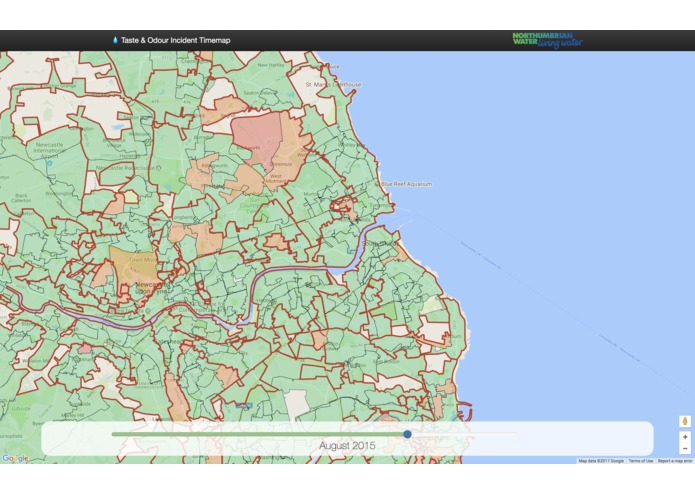The width and height of the screenshot is (695, 494).
Task: Zoom in with the plus button
Action: point(685,437)
